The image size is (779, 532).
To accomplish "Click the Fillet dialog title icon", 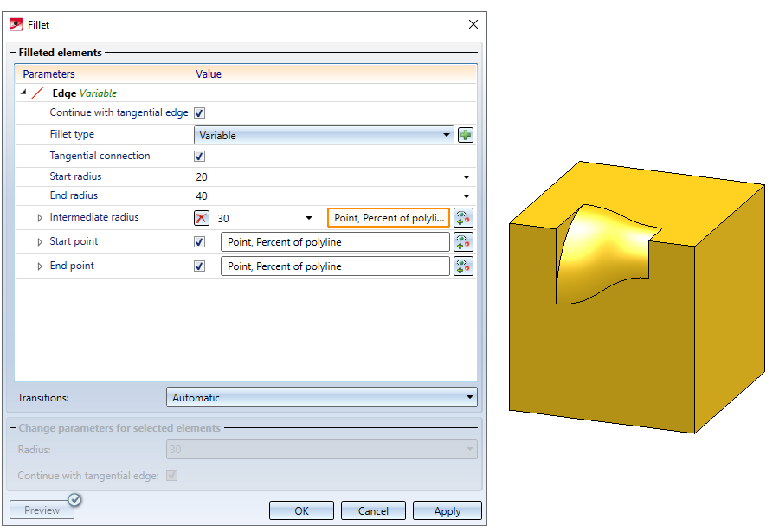I will (x=16, y=24).
